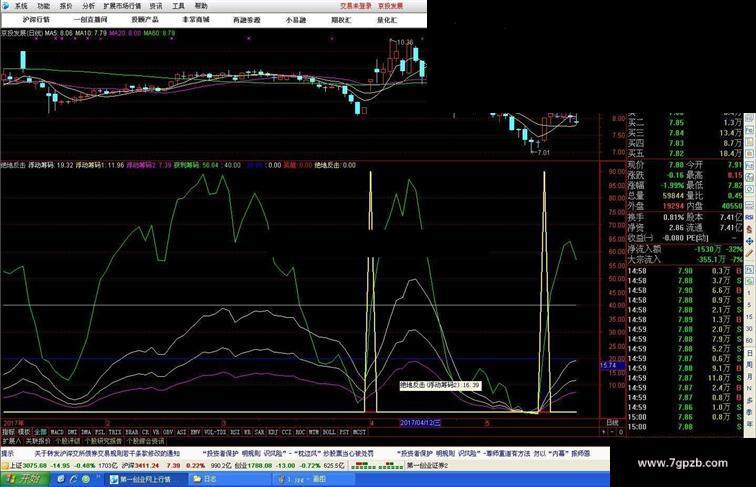Switch to yearly 年 period in sidebar
The height and width of the screenshot is (487, 756).
coord(749,423)
